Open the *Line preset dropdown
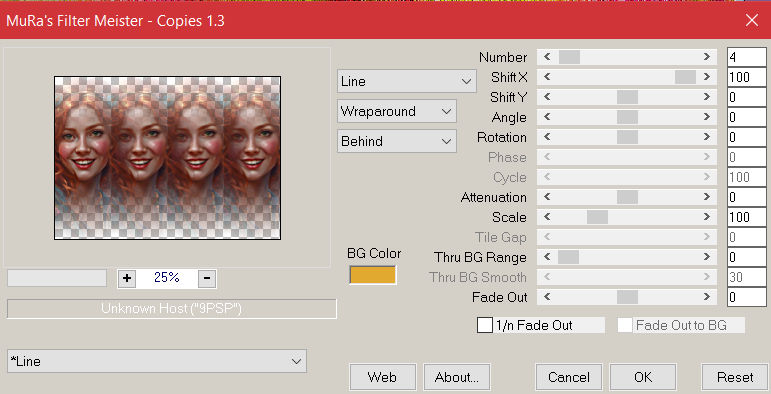This screenshot has height=394, width=771. [x=157, y=361]
